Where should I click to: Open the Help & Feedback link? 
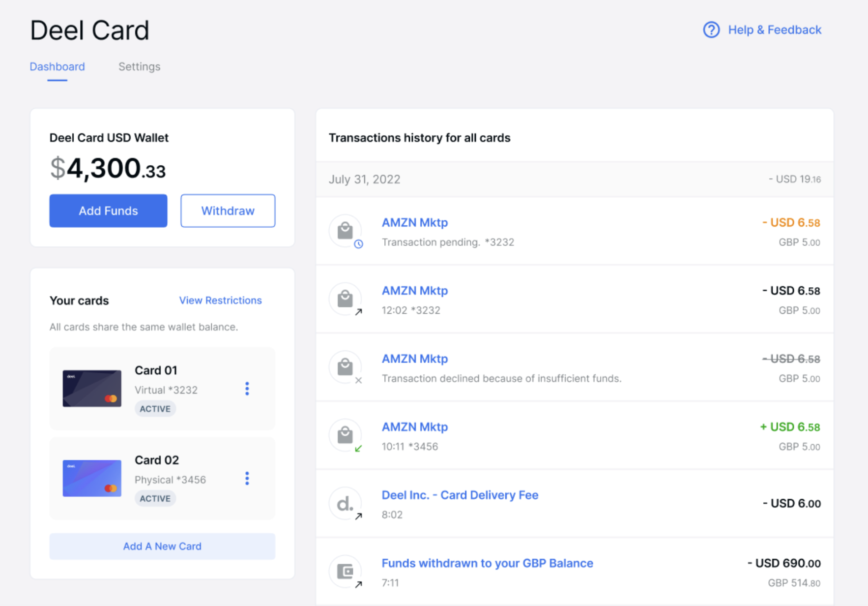pos(774,30)
